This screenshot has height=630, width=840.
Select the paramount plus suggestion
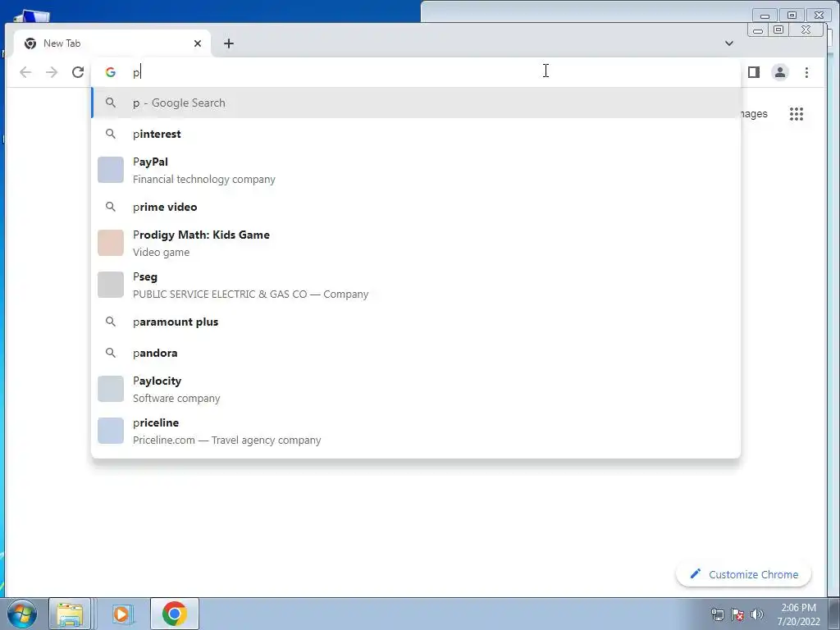pos(416,322)
